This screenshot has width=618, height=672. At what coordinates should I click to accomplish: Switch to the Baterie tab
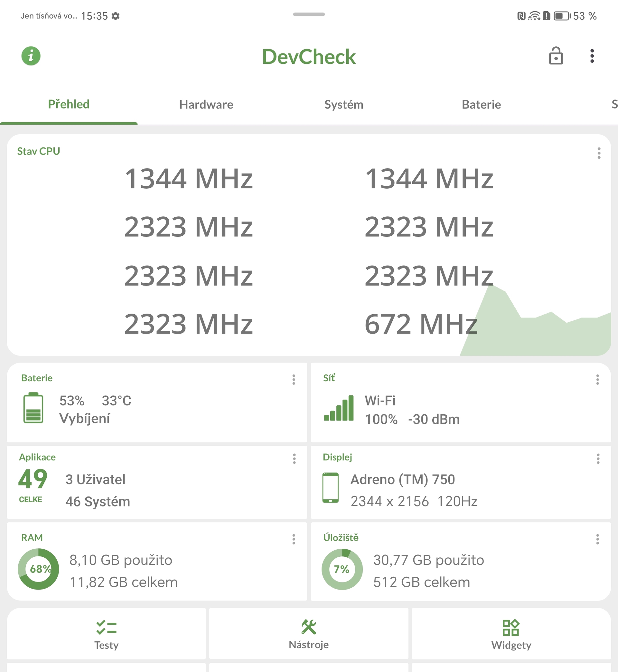pyautogui.click(x=481, y=105)
